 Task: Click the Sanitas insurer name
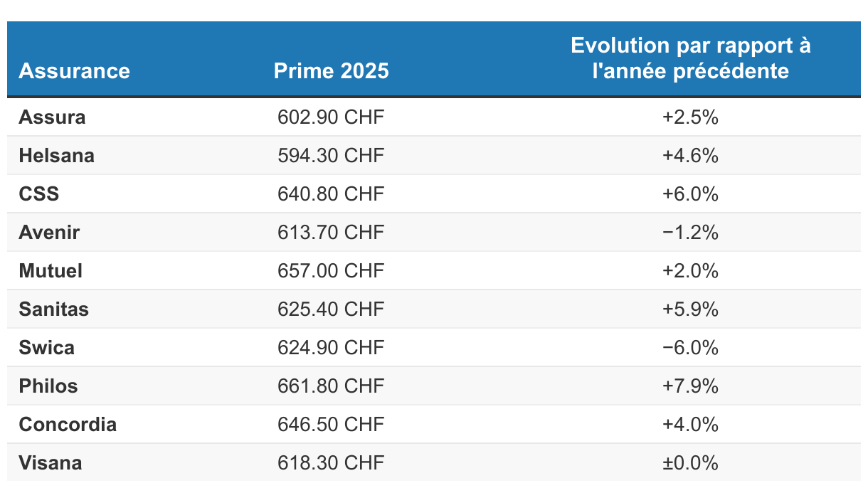pyautogui.click(x=53, y=309)
